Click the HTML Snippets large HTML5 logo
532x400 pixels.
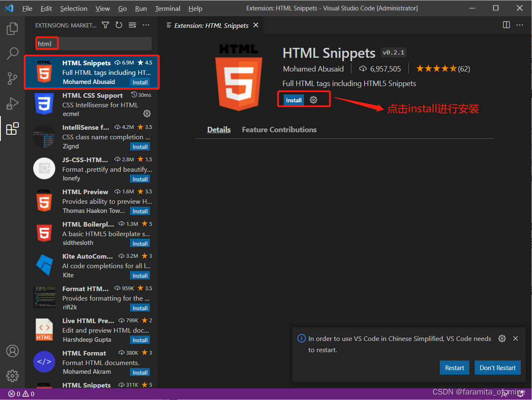239,78
